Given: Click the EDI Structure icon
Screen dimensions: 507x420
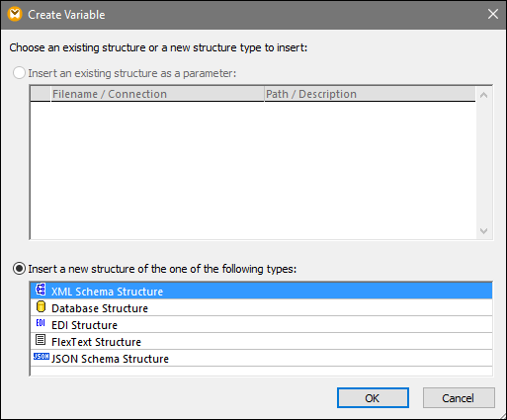Looking at the screenshot, I should [41, 323].
